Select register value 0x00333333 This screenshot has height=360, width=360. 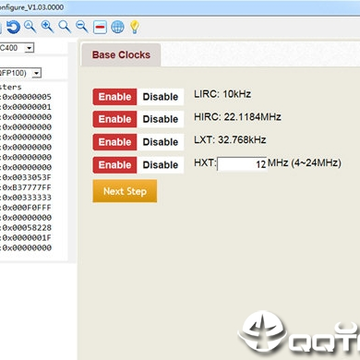click(x=27, y=197)
